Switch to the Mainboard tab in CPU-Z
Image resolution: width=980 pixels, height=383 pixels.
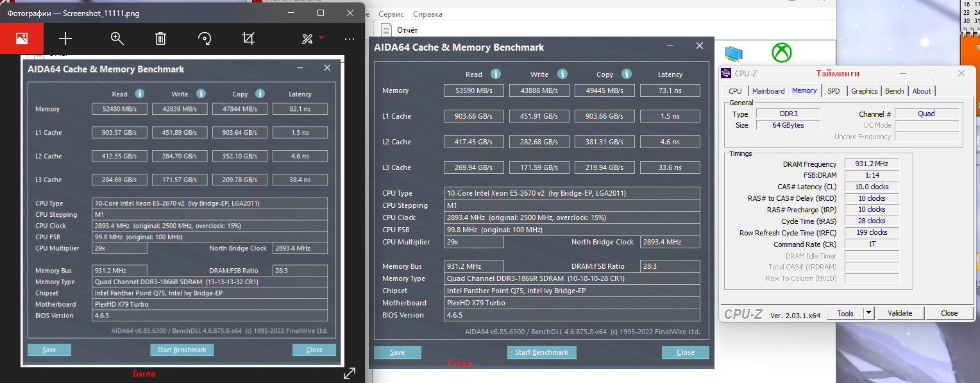[x=768, y=91]
